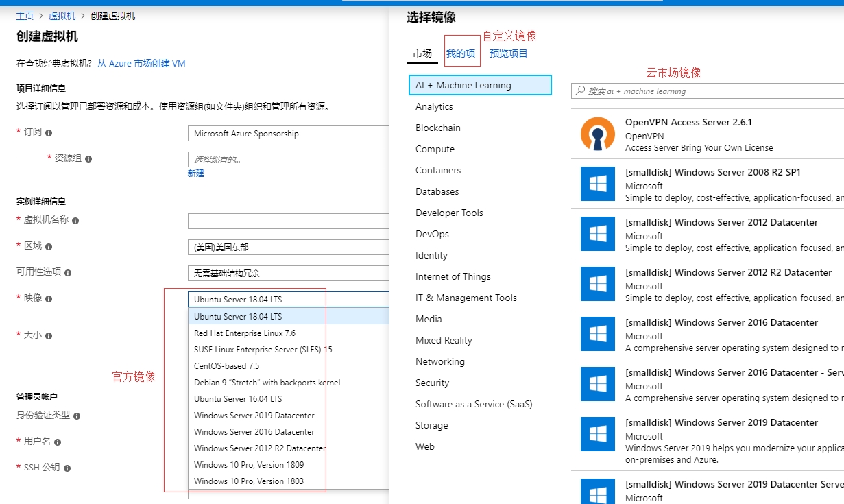Click the 从 Azure 市场创建 VM link
This screenshot has height=504, width=844.
click(x=141, y=64)
